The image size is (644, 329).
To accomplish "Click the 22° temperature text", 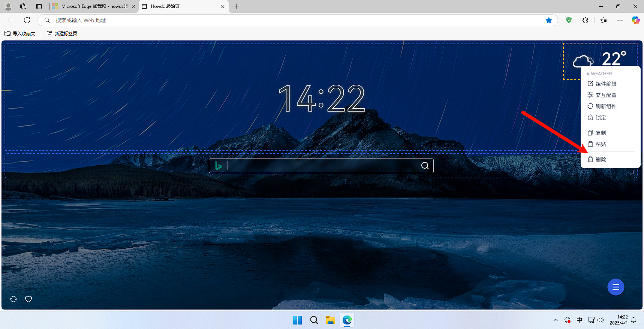I will (614, 58).
